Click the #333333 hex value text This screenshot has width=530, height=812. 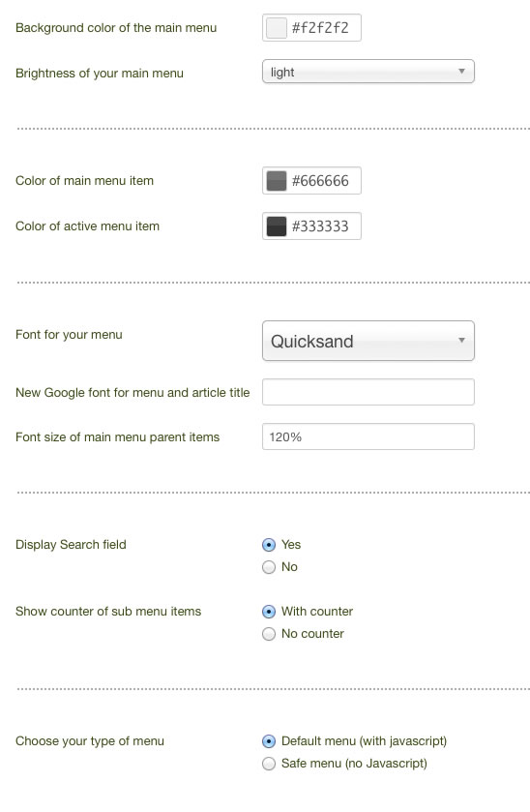tap(320, 226)
